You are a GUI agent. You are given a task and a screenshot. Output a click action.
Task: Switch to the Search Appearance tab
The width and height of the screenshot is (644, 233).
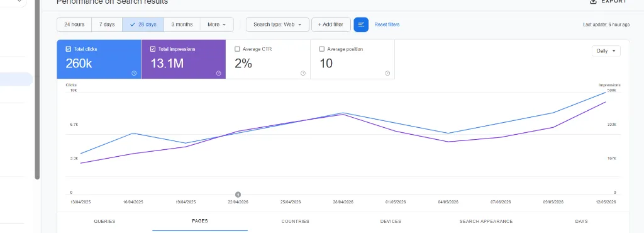coord(486,222)
